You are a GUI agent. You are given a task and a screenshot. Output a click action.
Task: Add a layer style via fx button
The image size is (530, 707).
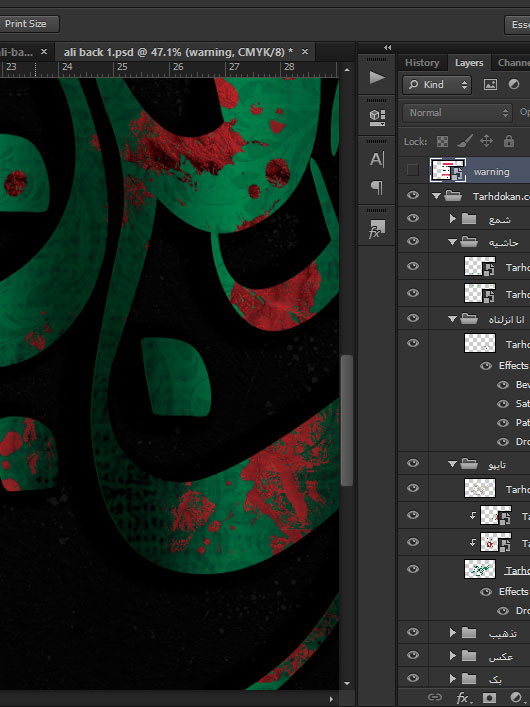coord(462,698)
